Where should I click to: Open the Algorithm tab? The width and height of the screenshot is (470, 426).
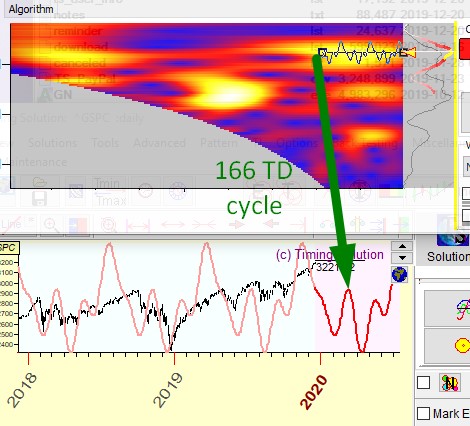pos(31,9)
